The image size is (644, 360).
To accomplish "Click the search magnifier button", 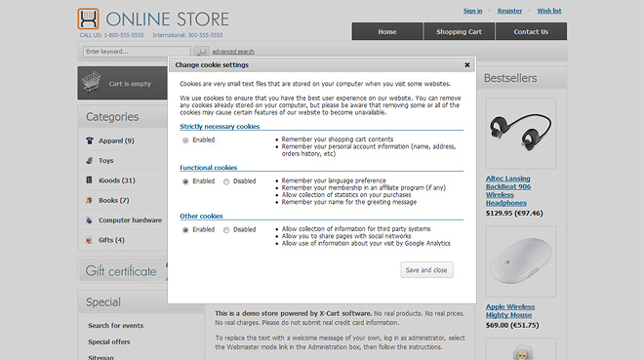I will [201, 52].
